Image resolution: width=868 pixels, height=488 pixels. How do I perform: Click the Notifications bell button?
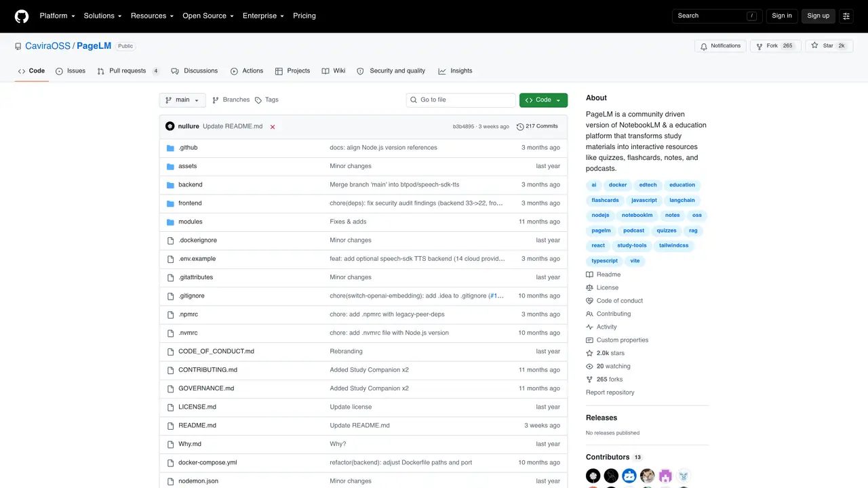pyautogui.click(x=720, y=46)
